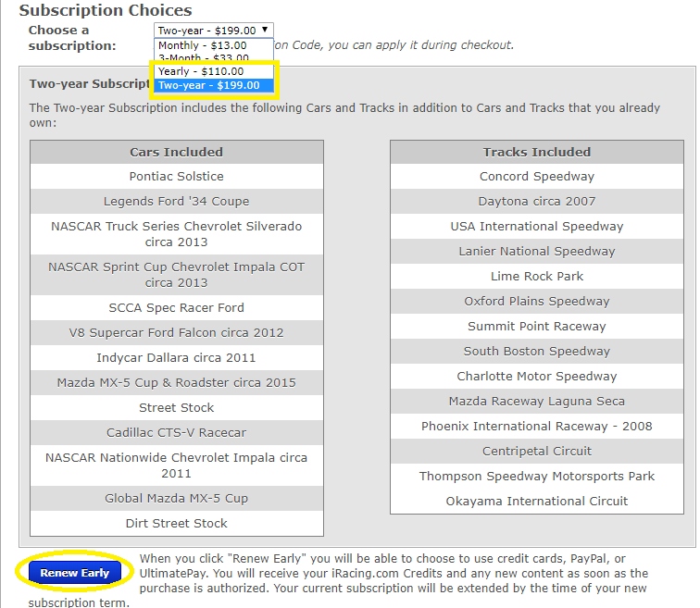Click Lime Rock Park track row
This screenshot has width=700, height=608.
[537, 276]
